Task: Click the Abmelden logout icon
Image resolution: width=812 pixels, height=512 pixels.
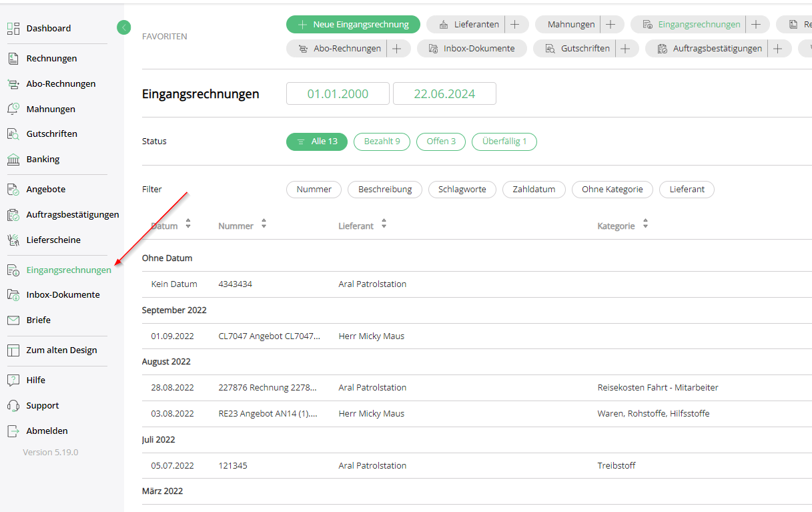Action: (x=13, y=431)
